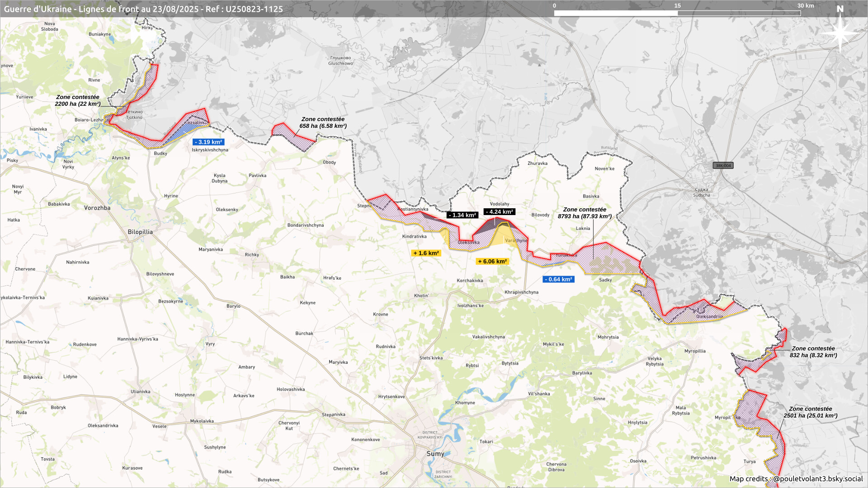Click the blue -3.19 km² label
868x488 pixels.
pyautogui.click(x=208, y=142)
